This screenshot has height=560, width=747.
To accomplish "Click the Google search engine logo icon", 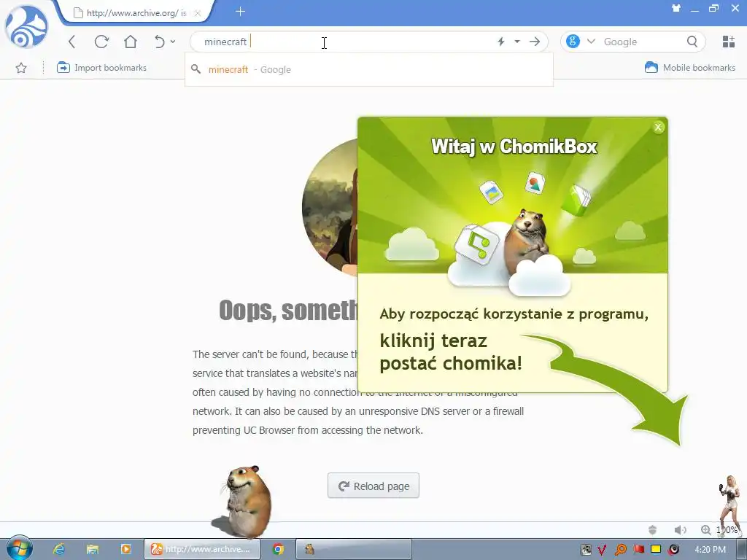I will pos(573,42).
